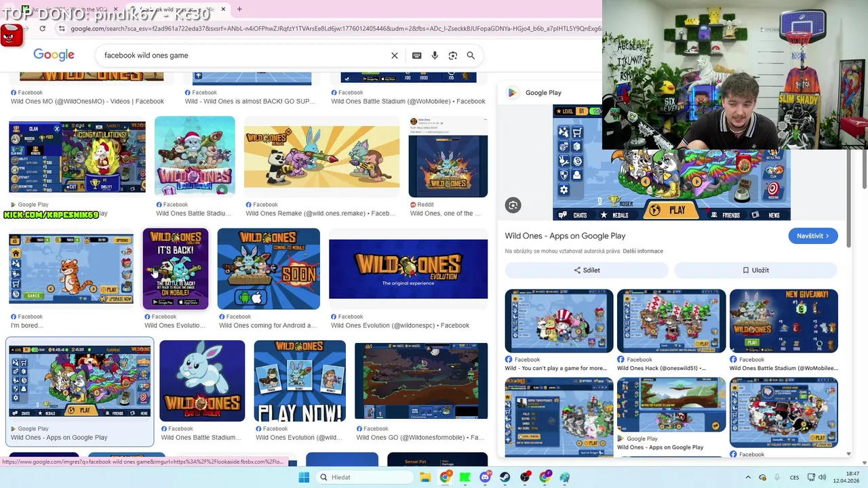Open the Další informace link
Screen dimensions: 868x488
pyautogui.click(x=643, y=251)
